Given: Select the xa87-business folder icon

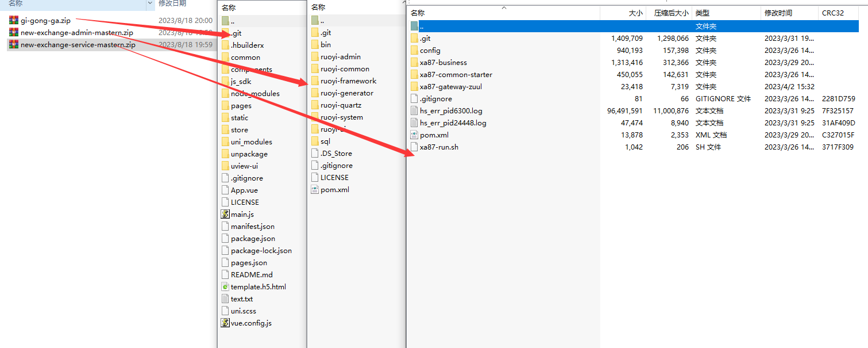Looking at the screenshot, I should pos(415,62).
